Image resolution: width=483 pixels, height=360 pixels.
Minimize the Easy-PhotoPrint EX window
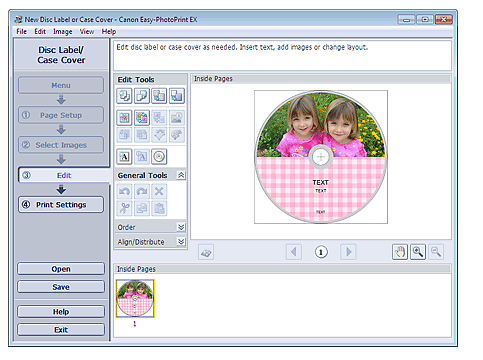tap(406, 20)
